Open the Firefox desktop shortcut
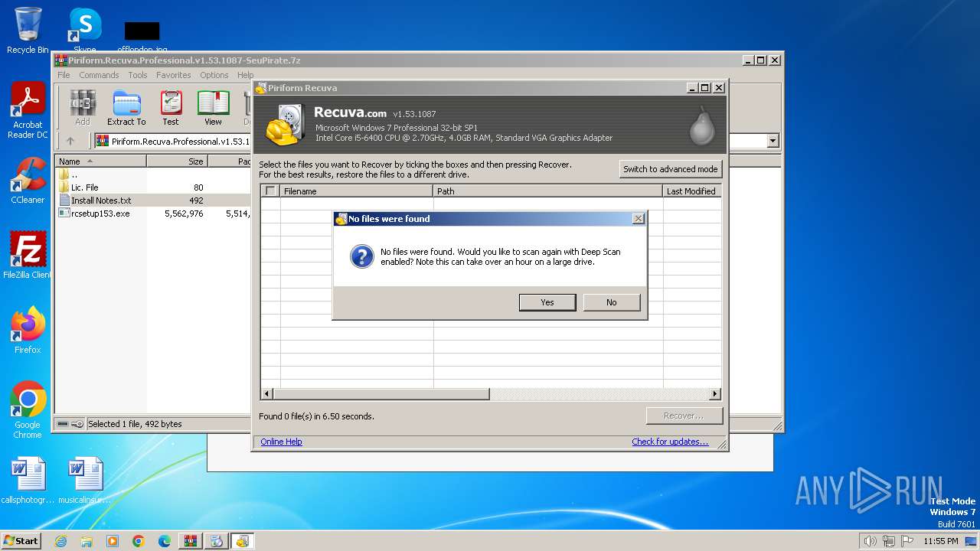This screenshot has height=551, width=980. click(28, 331)
